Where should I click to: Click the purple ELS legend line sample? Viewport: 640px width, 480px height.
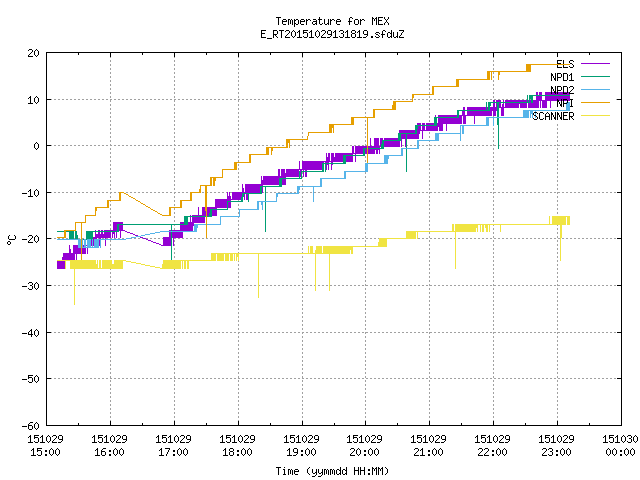(595, 64)
